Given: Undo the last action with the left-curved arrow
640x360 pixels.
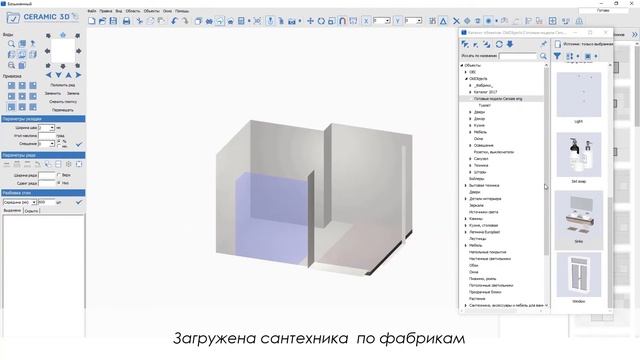Looking at the screenshot, I should click(x=174, y=21).
